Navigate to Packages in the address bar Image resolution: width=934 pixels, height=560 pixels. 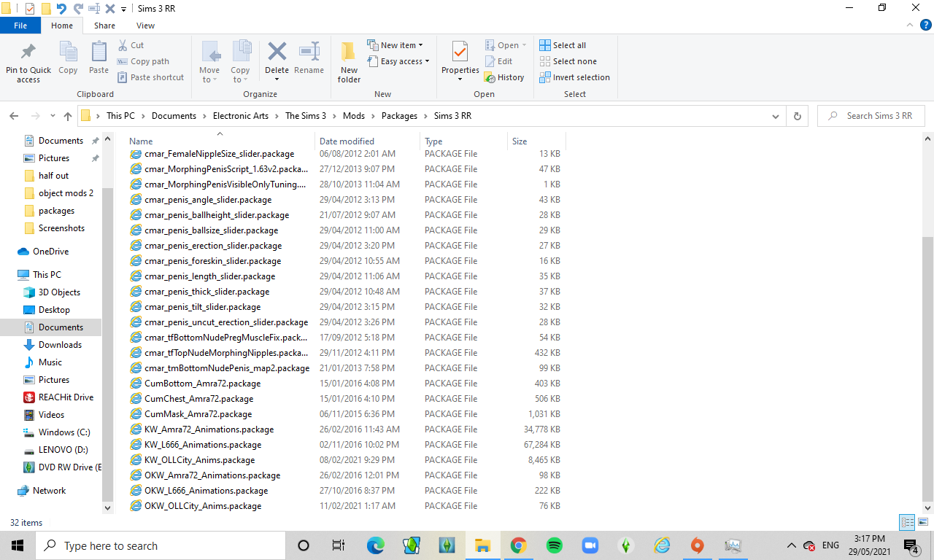tap(399, 116)
